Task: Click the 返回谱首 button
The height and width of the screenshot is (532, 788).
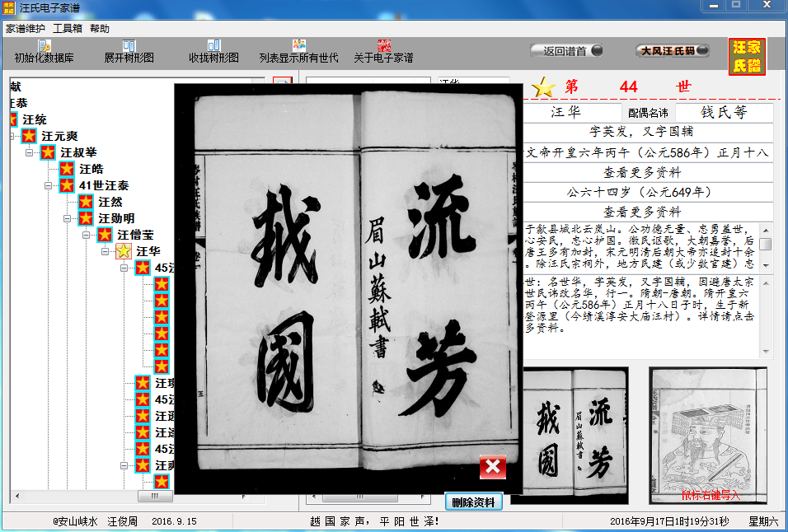Action: point(566,49)
